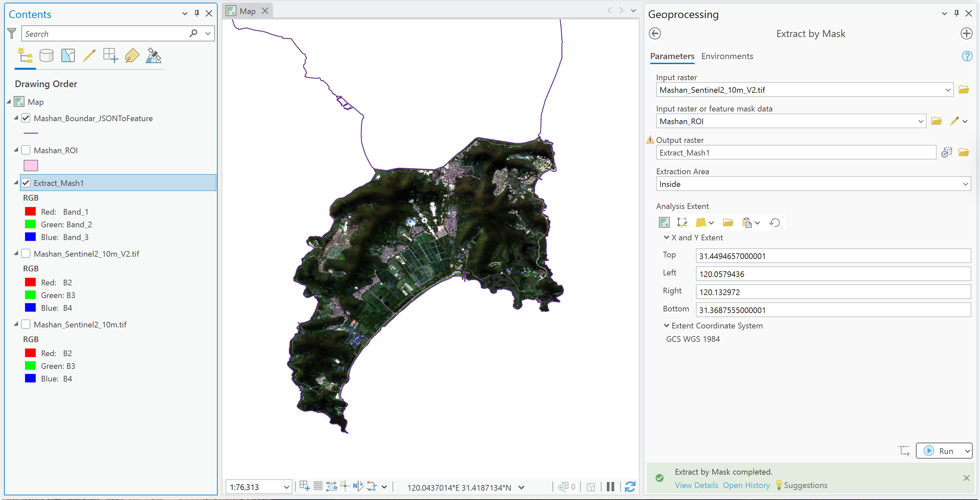The width and height of the screenshot is (980, 500).
Task: Click the geoprocessing back arrow
Action: 655,33
